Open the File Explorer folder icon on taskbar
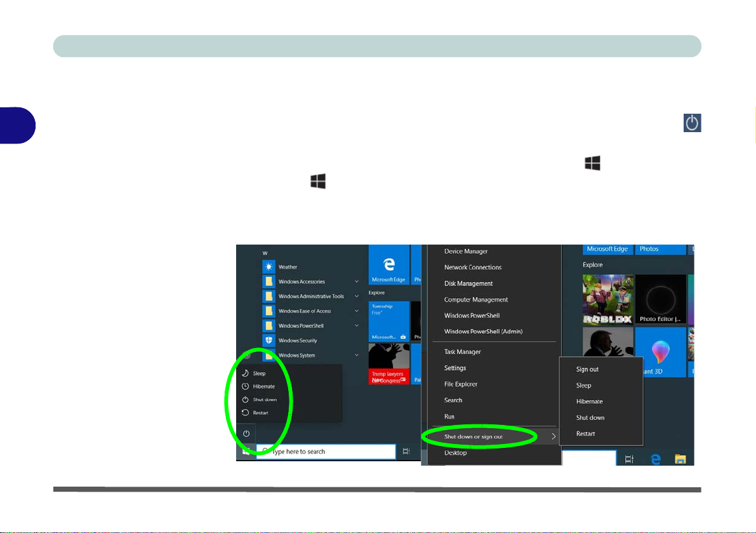756x533 pixels. pos(680,459)
